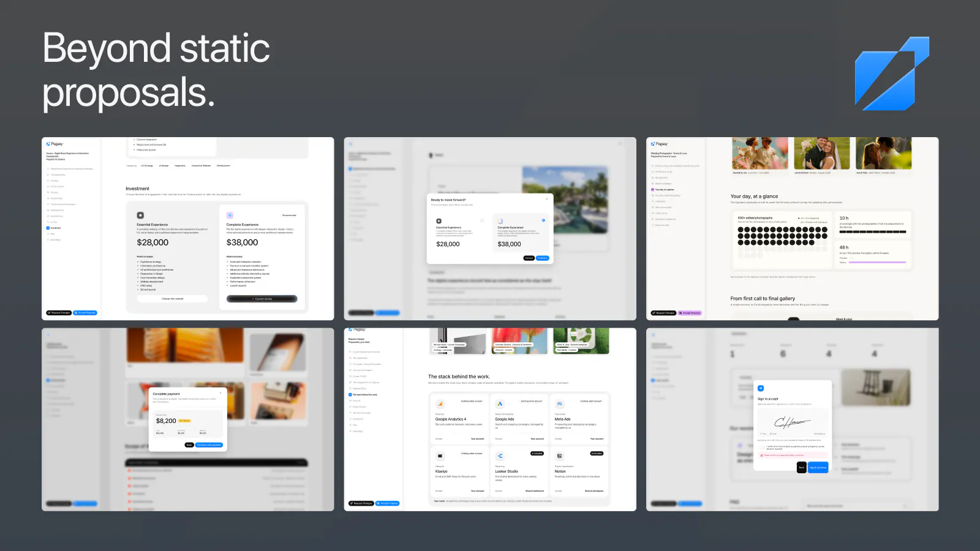This screenshot has height=551, width=980.
Task: Close the Ready to move forward dialog
Action: click(x=547, y=199)
